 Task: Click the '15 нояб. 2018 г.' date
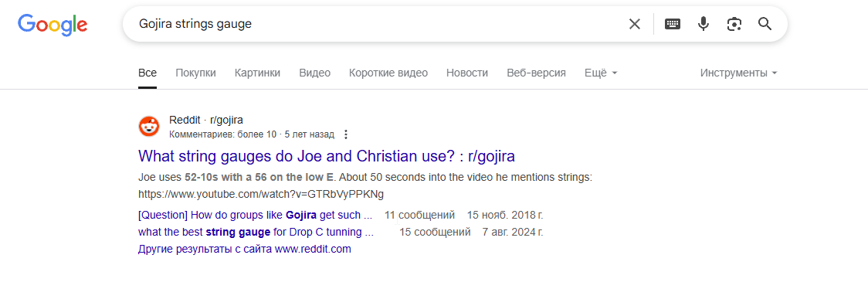(505, 215)
